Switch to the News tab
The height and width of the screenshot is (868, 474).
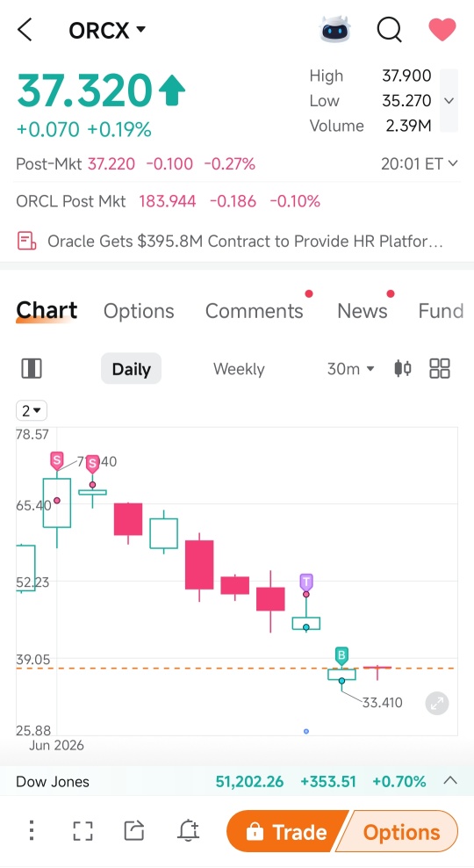tap(363, 311)
